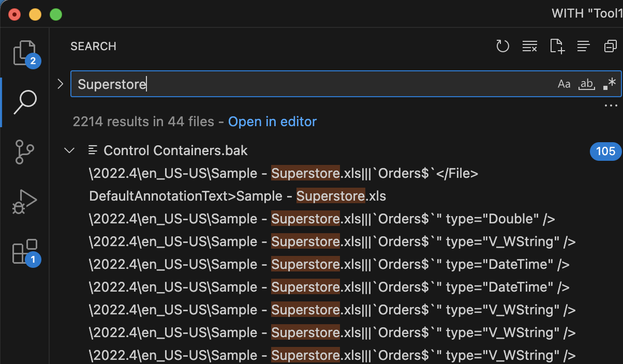The image size is (623, 364).
Task: Open the Run and Debug view
Action: pos(24,201)
